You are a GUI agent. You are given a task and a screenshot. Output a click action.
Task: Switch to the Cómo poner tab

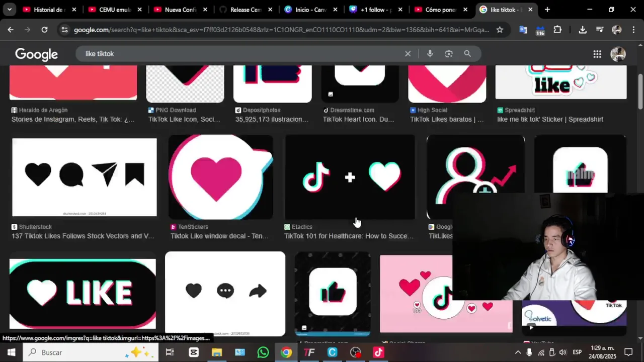click(441, 10)
